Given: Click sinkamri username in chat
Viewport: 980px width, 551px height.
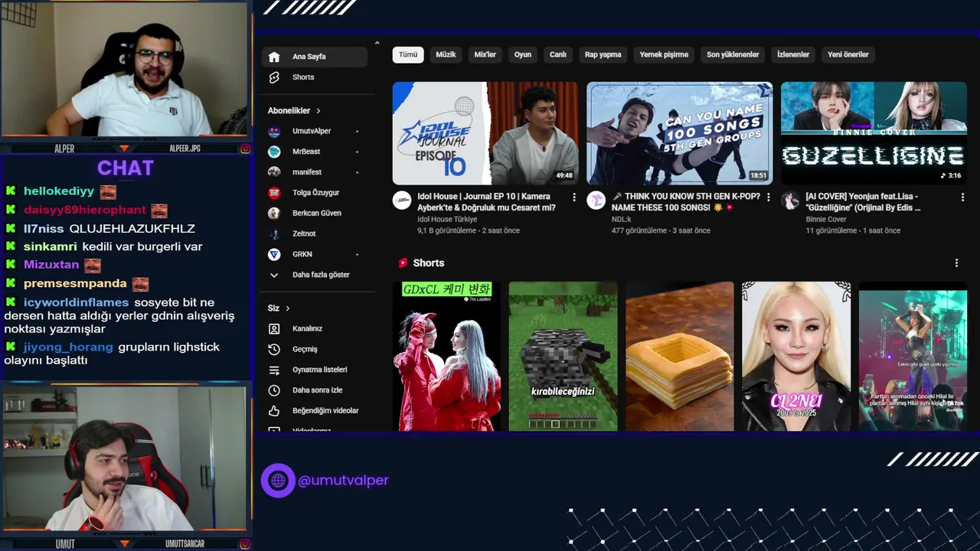Looking at the screenshot, I should 51,246.
